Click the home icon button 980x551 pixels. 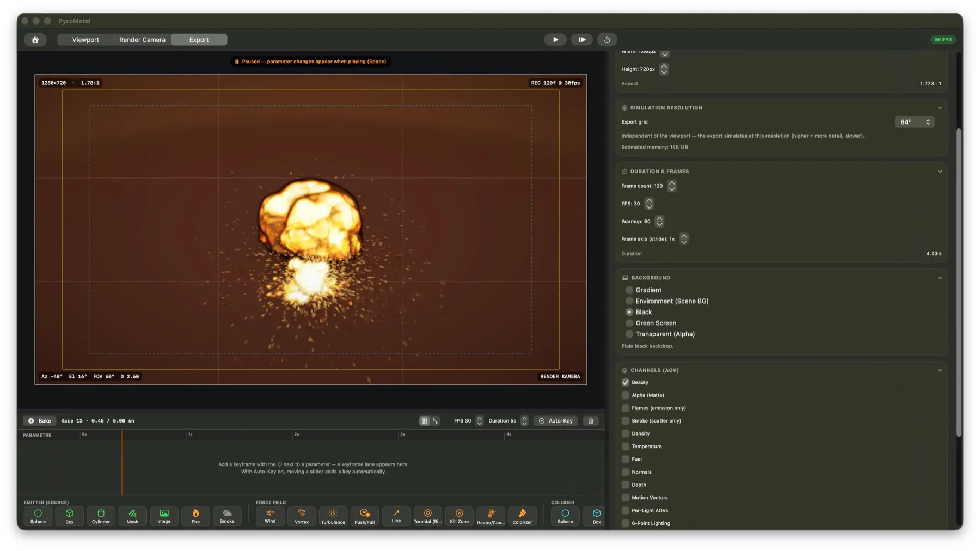point(35,40)
